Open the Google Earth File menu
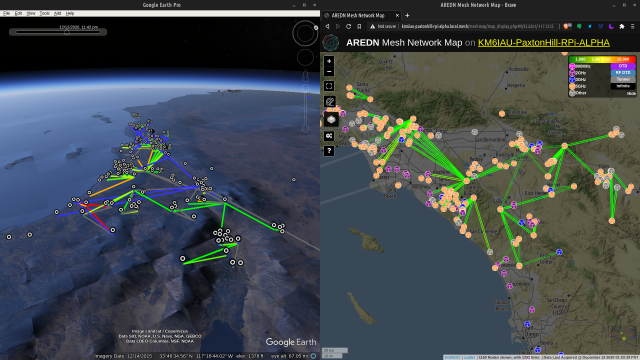 pyautogui.click(x=7, y=13)
